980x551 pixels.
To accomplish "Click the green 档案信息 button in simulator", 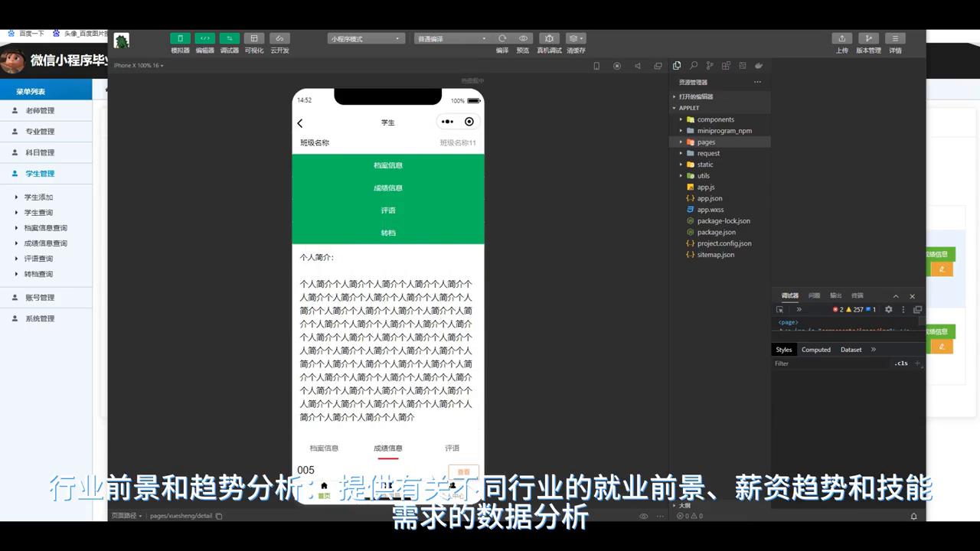I will click(x=387, y=165).
